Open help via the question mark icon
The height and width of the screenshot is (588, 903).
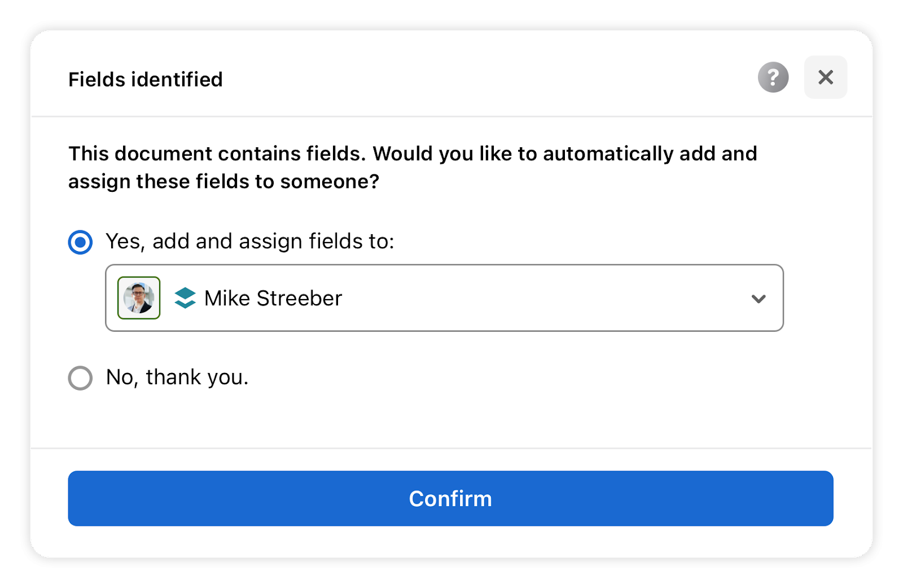tap(773, 77)
